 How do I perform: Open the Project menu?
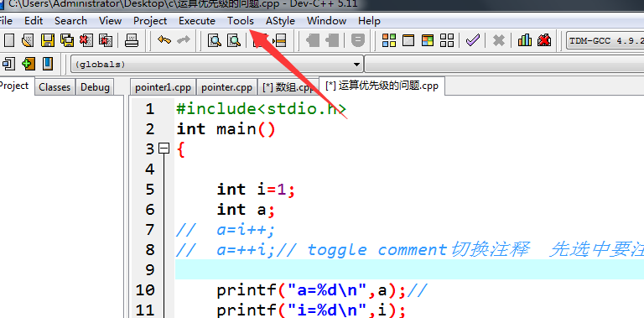pos(150,20)
